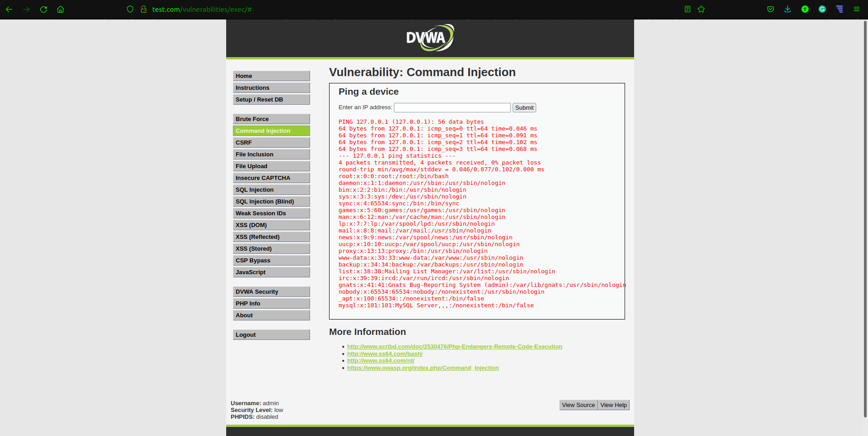Open the XSS (Stored) page
The image size is (868, 436).
tap(272, 248)
